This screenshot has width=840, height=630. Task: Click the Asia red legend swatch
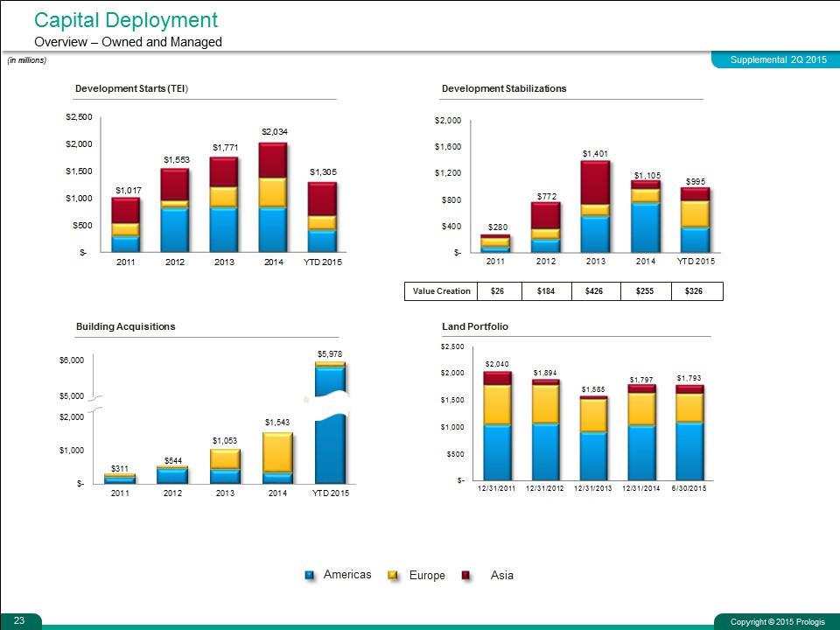[465, 576]
